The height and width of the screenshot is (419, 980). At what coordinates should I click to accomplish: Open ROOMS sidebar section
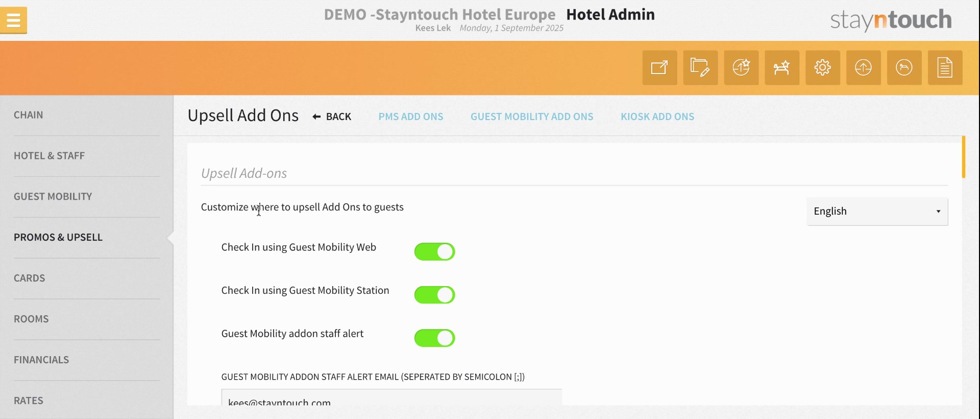coord(87,319)
